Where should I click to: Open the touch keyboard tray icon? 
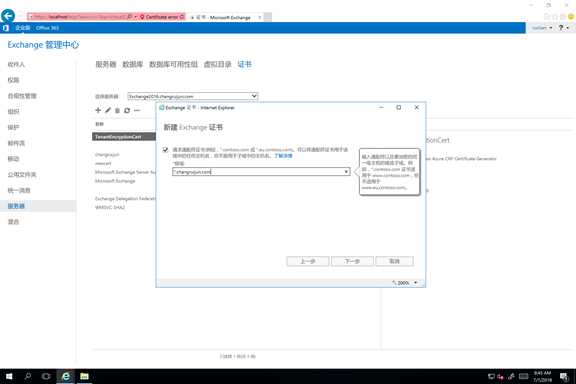[x=523, y=376]
